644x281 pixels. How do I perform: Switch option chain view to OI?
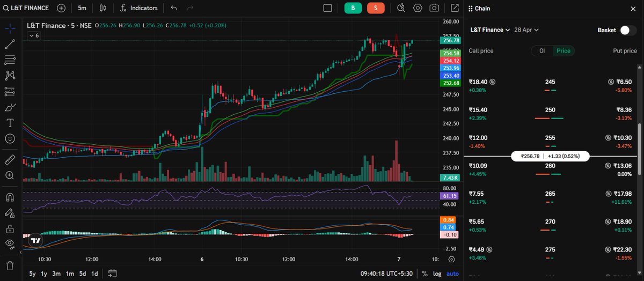click(x=542, y=51)
